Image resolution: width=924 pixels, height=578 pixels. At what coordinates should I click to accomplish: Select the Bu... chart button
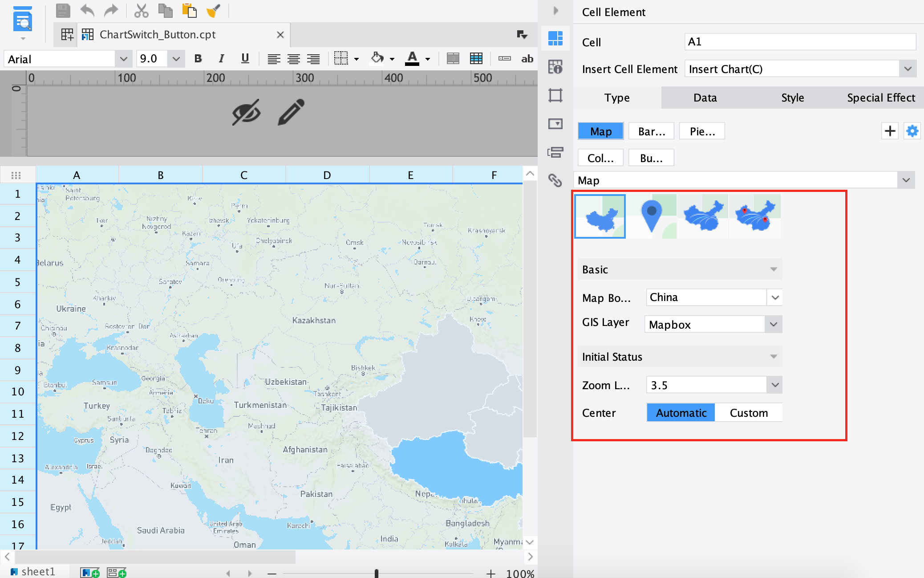click(651, 158)
